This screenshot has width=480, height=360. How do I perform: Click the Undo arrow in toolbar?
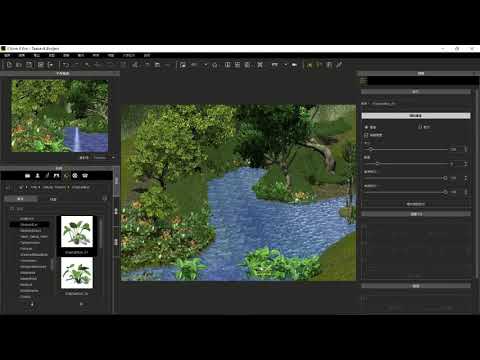66,65
